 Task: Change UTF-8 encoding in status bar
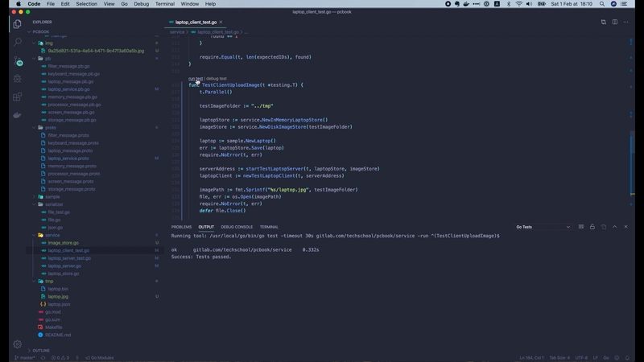point(581,357)
